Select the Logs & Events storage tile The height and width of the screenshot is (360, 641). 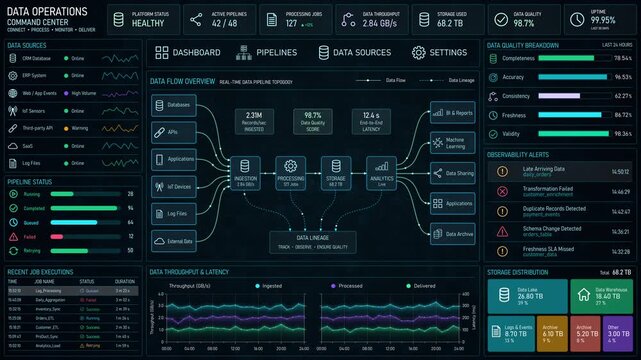tap(511, 333)
